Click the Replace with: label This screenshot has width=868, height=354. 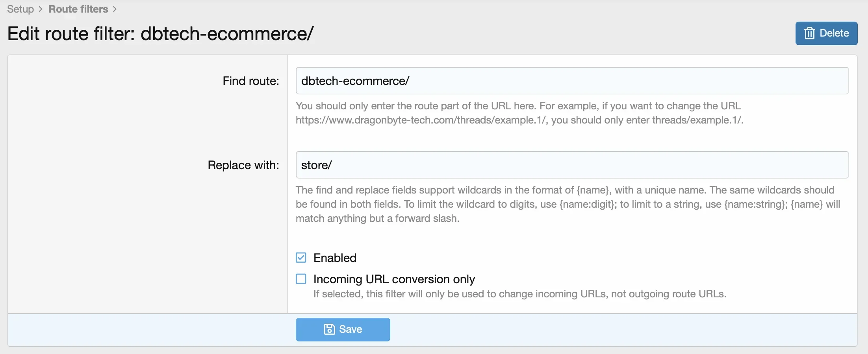coord(243,165)
